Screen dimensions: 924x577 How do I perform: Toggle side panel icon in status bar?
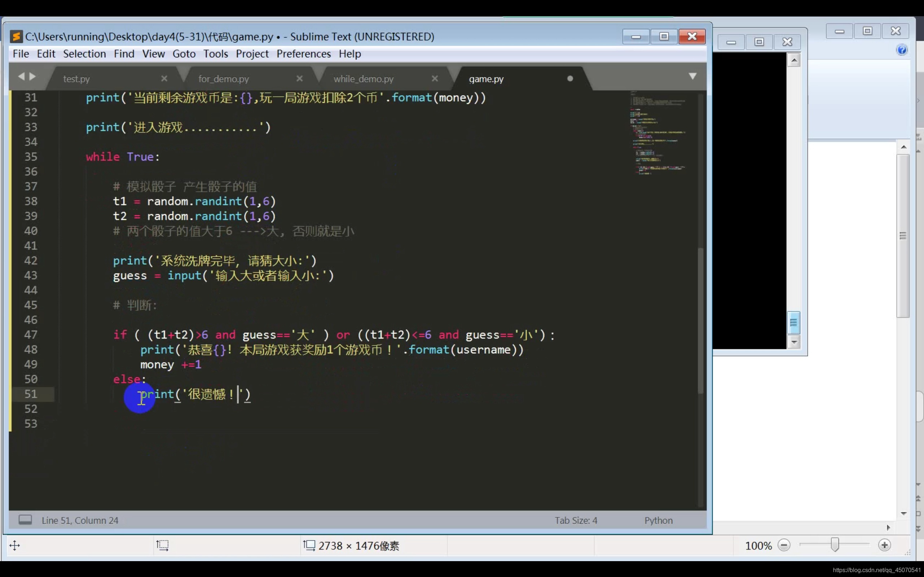(x=25, y=520)
